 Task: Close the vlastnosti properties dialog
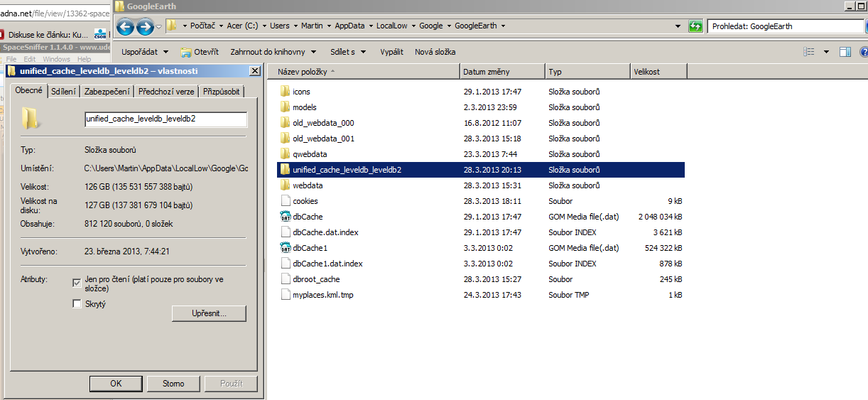[255, 71]
